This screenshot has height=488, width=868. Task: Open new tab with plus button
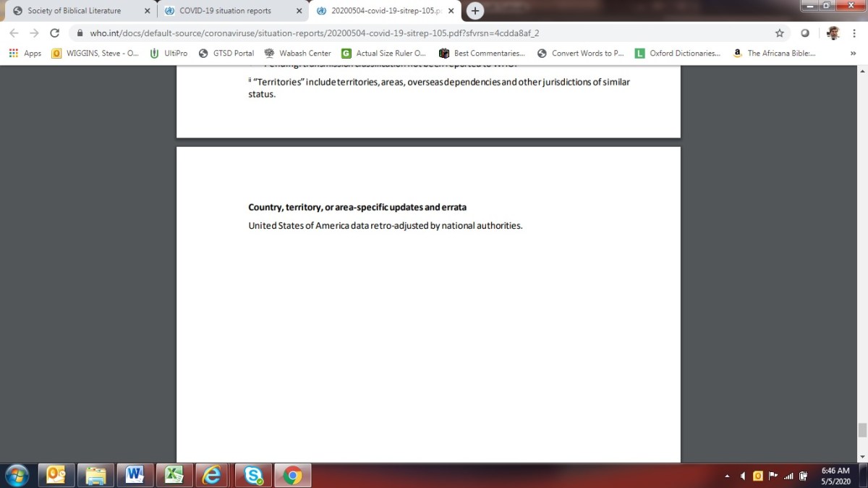(475, 11)
